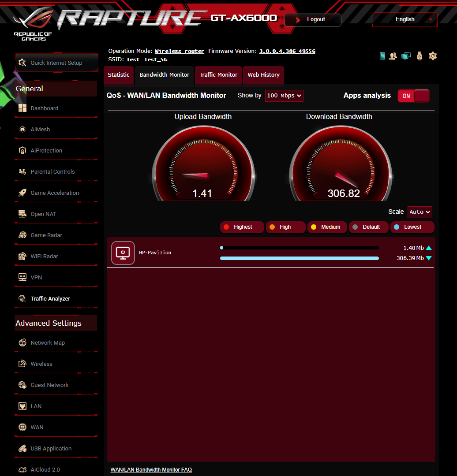Select the Lowest priority blue swatch
The width and height of the screenshot is (457, 476).
pyautogui.click(x=397, y=227)
